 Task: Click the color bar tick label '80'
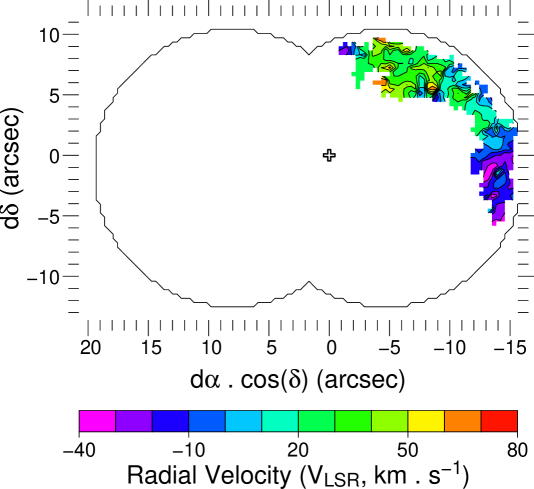517,450
